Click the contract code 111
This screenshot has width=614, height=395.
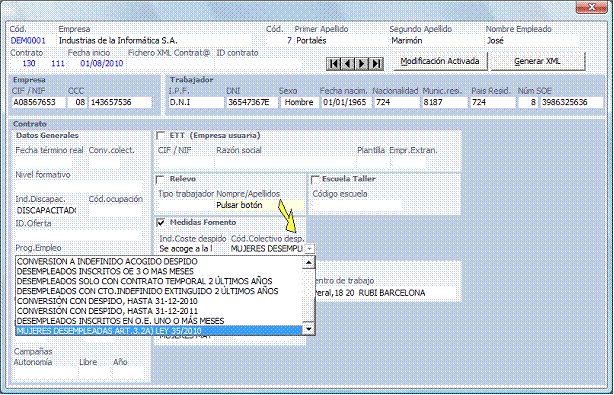[58, 63]
